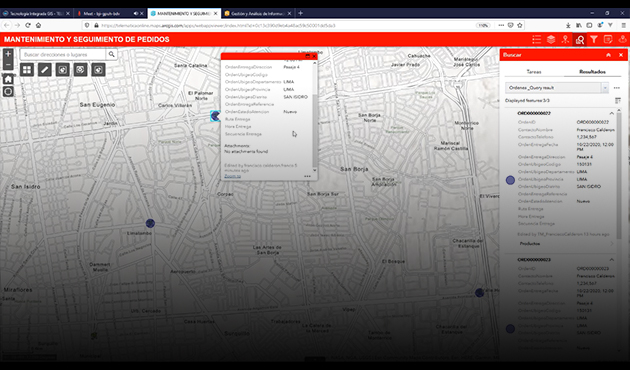Select the ORD000000022 result title
Viewport: 630px width, 370px height.
pyautogui.click(x=534, y=113)
